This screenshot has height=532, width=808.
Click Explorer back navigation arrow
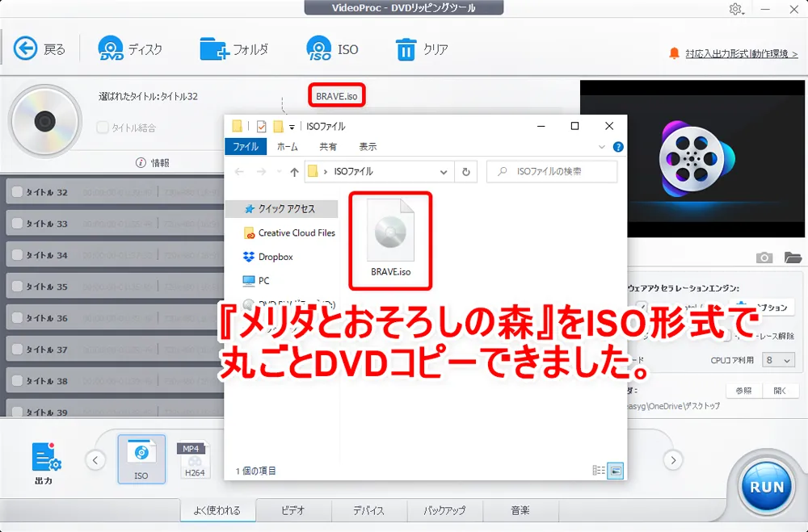click(239, 171)
